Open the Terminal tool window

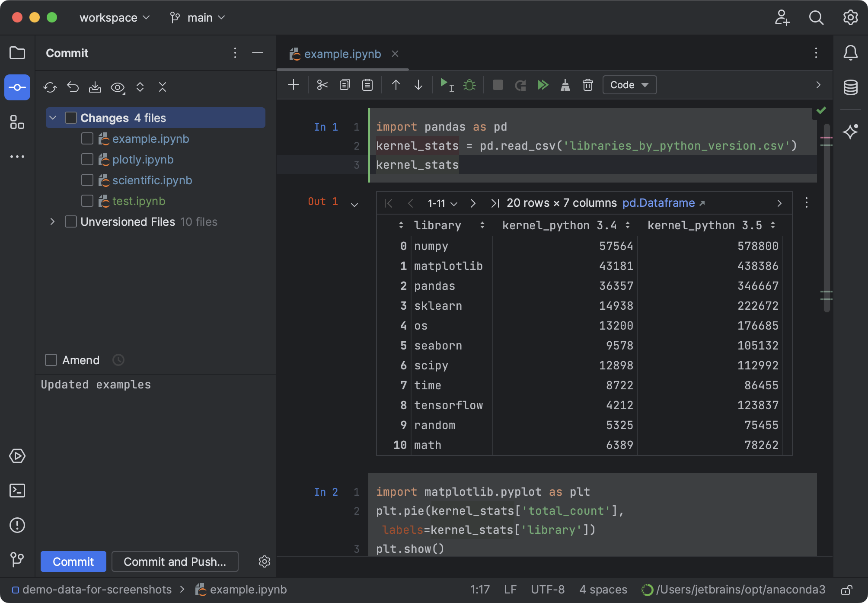click(x=17, y=491)
